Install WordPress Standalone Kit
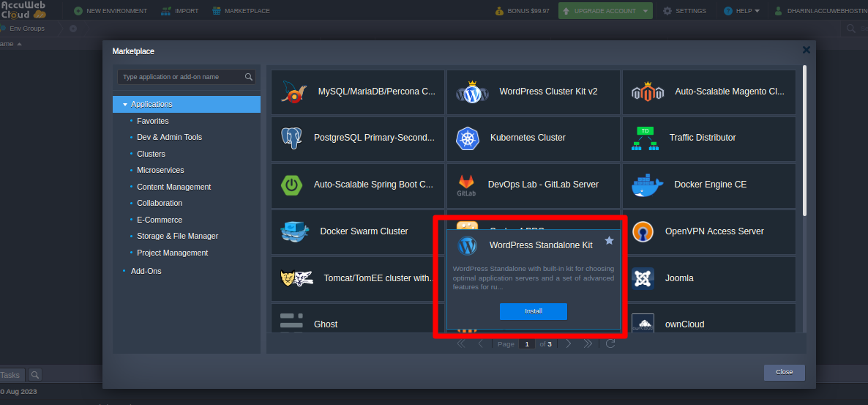 [533, 311]
